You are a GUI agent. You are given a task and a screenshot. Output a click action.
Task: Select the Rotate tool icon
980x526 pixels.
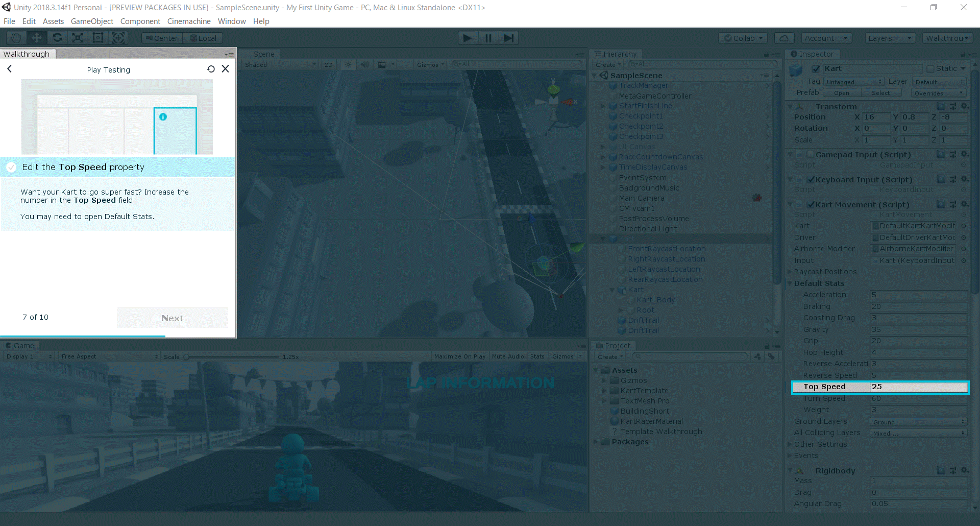pyautogui.click(x=57, y=38)
